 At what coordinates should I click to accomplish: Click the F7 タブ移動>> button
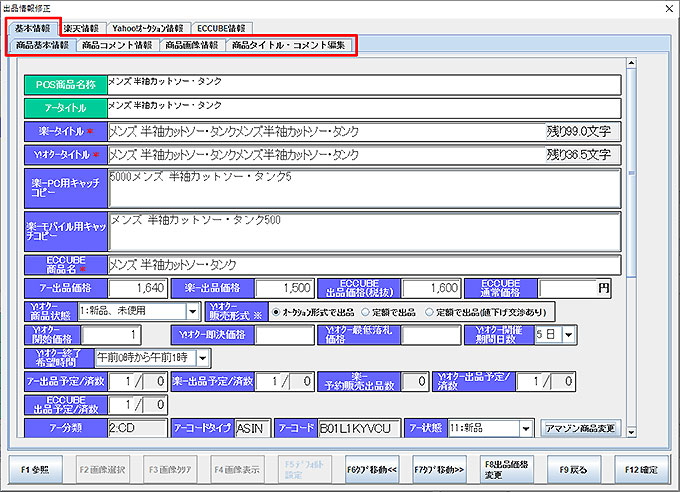pos(443,468)
